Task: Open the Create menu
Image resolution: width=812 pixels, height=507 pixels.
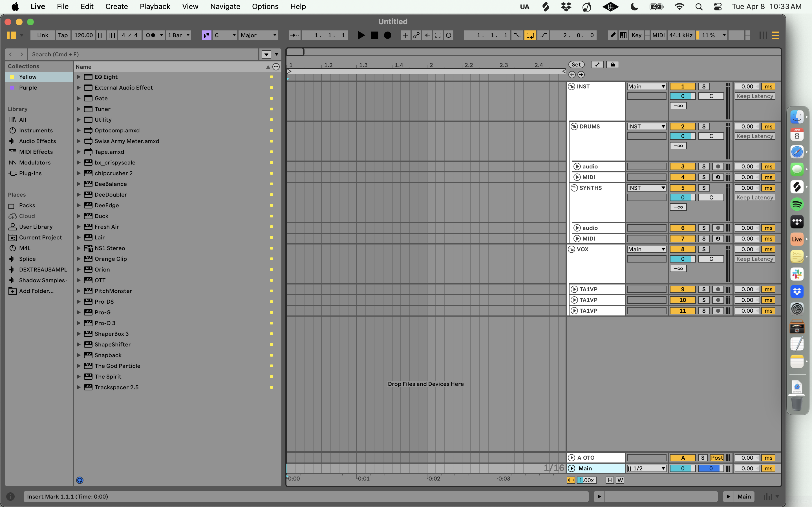Action: coord(116,6)
